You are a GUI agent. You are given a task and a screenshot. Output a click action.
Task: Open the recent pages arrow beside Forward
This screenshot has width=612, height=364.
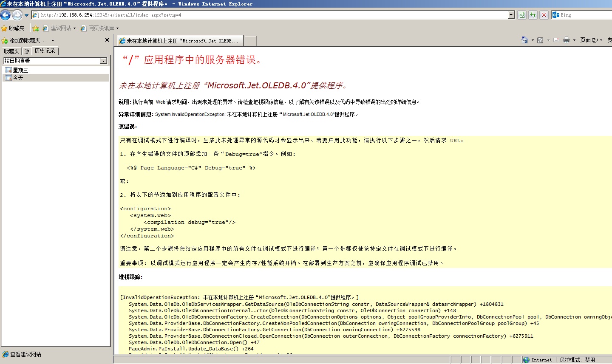pyautogui.click(x=26, y=15)
